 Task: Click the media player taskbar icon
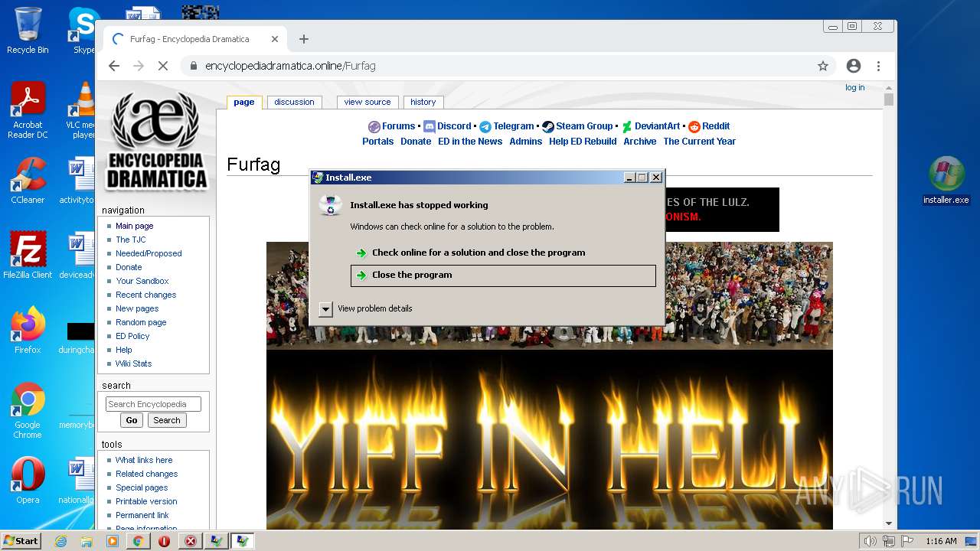[113, 541]
